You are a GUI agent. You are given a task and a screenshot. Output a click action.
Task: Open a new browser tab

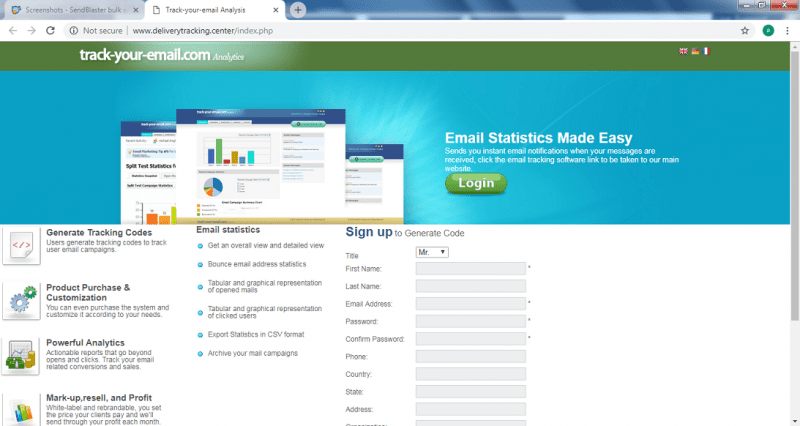pyautogui.click(x=298, y=10)
